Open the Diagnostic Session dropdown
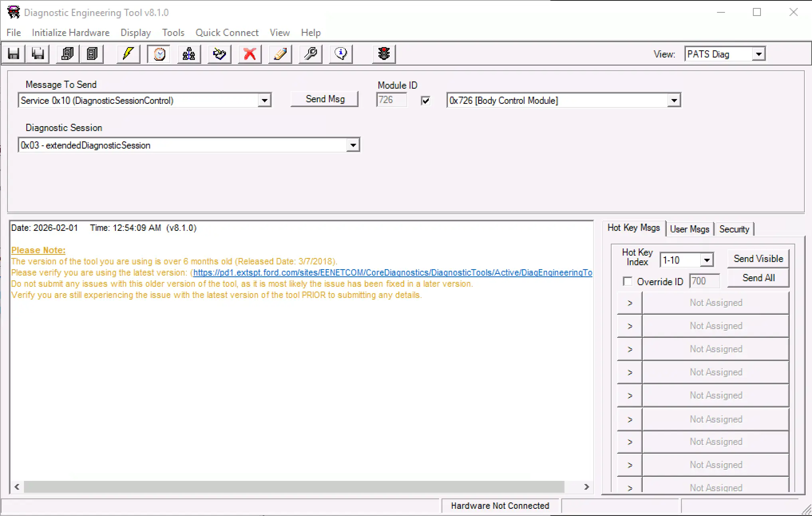This screenshot has height=516, width=812. (353, 145)
